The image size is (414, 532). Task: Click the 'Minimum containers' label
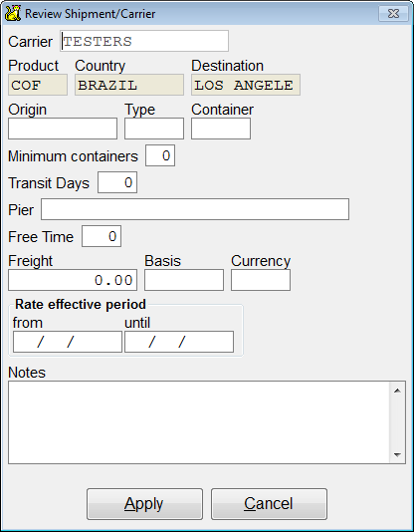pos(74,156)
